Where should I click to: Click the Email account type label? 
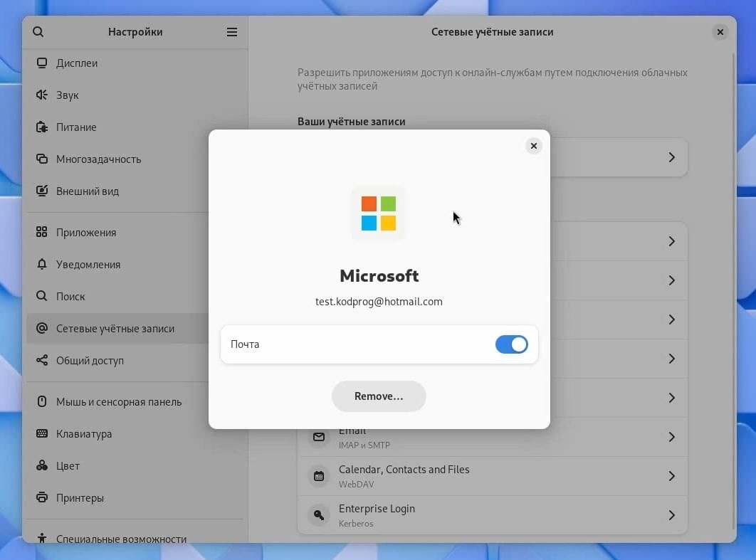352,430
